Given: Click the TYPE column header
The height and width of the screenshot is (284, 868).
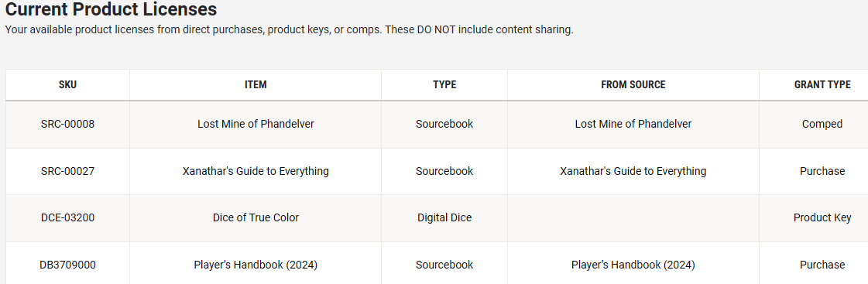Looking at the screenshot, I should click(444, 84).
